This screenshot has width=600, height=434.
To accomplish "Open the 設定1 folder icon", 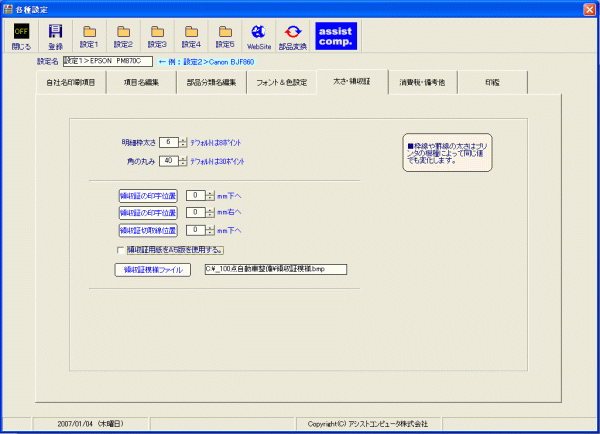I will click(x=89, y=36).
